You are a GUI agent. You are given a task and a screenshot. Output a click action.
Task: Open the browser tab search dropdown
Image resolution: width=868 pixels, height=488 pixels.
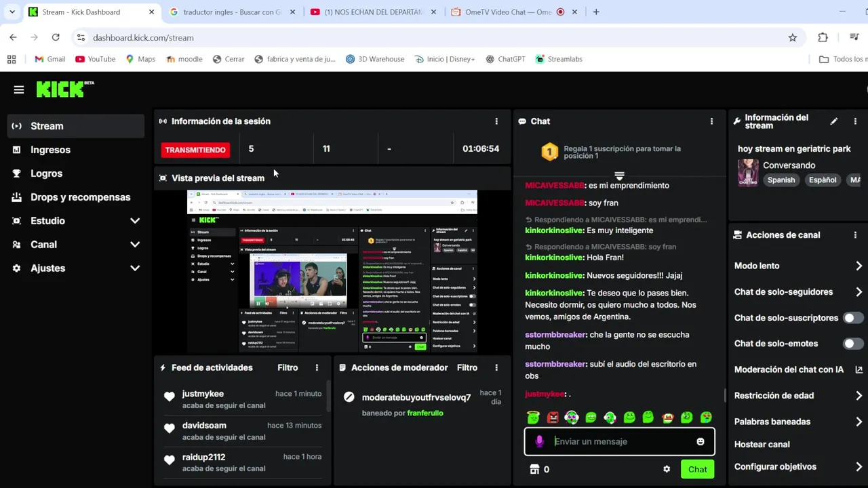(x=12, y=12)
